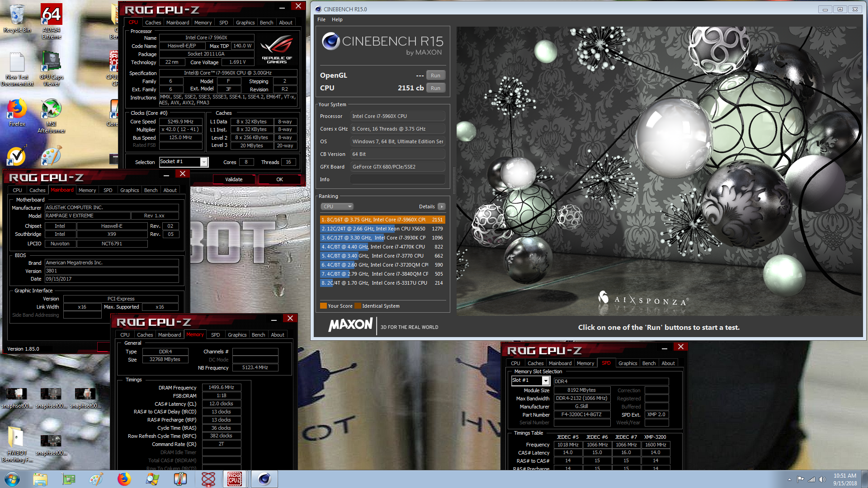Launch AIDA64 Extreme from the desktop

click(x=52, y=21)
